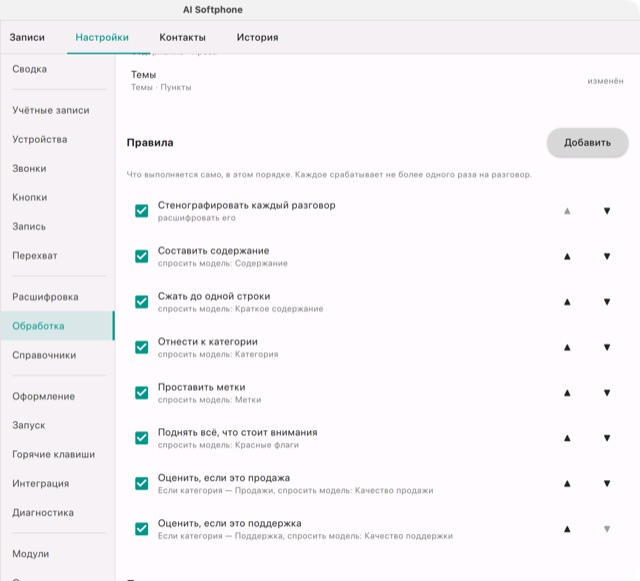Viewport: 640px width, 581px height.
Task: Click disabled down arrow of "Оценить, если это поддержка"
Action: click(607, 529)
